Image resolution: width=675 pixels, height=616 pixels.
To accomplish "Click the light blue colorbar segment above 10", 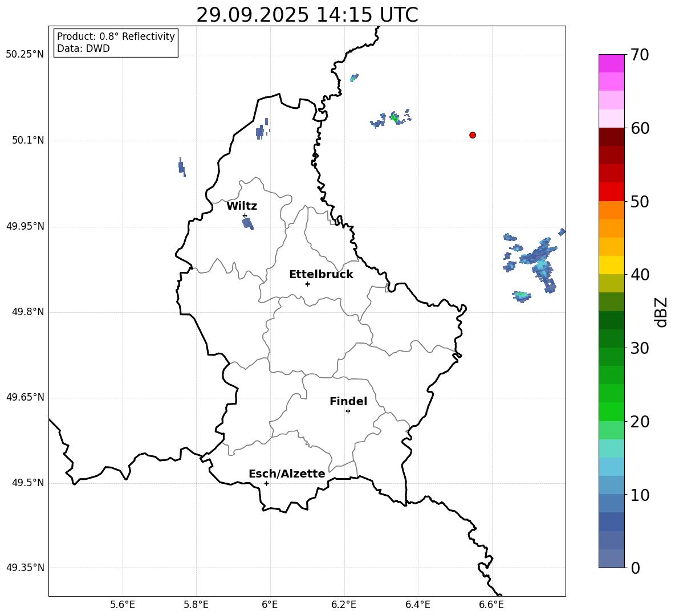I will pos(612,467).
